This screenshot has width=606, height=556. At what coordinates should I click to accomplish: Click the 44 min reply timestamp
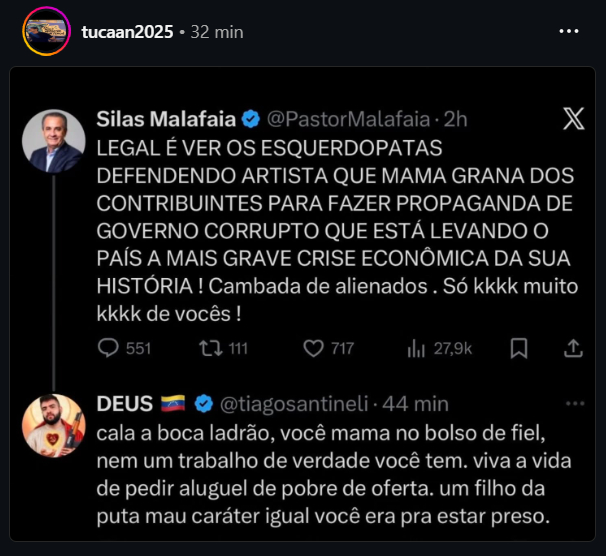click(x=418, y=404)
